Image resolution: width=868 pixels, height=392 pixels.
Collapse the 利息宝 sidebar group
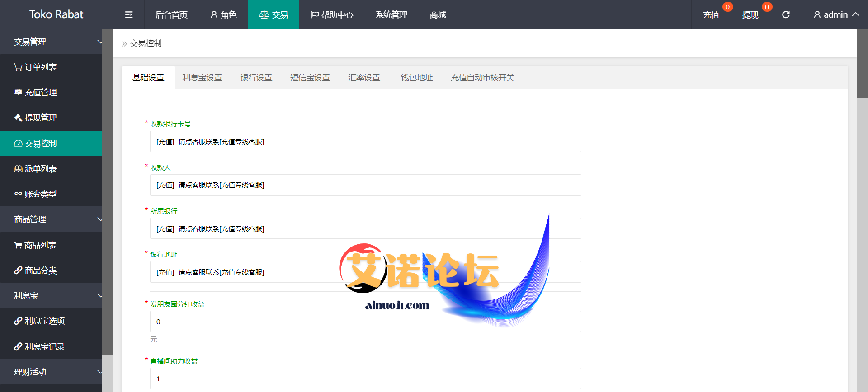51,296
